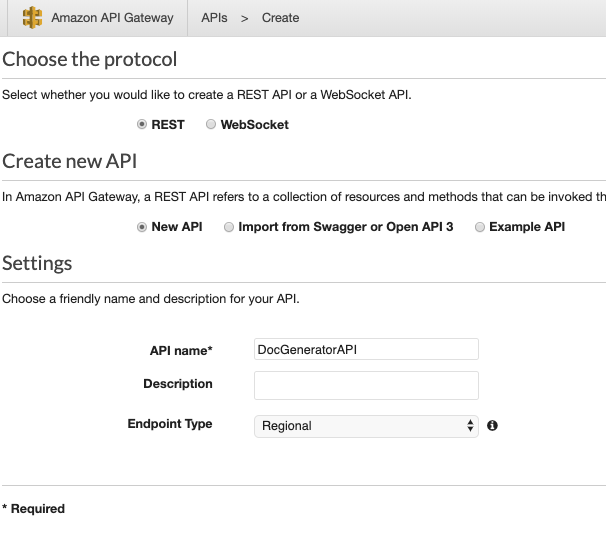Viewport: 606px width, 535px height.
Task: Click the Create breadcrumb
Action: pos(280,18)
